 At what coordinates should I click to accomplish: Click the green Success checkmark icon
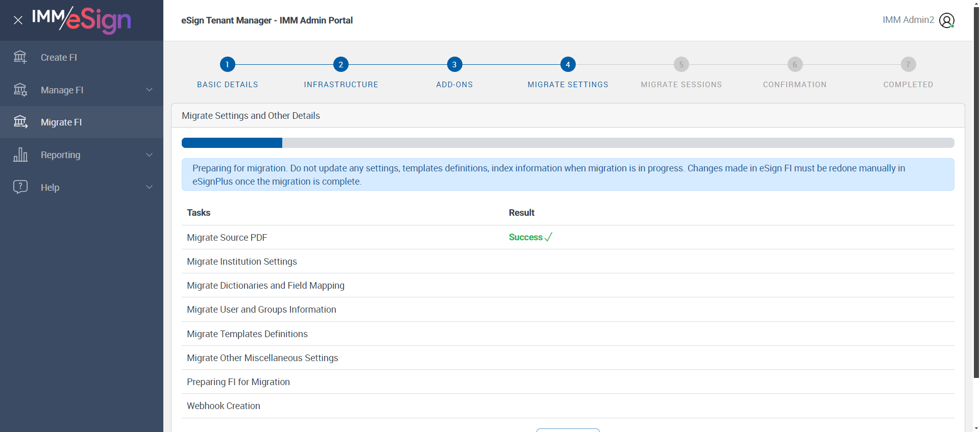[549, 237]
